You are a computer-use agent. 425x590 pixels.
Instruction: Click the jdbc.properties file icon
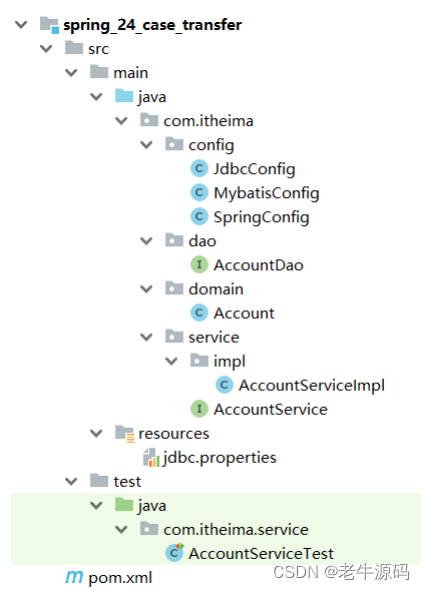151,457
